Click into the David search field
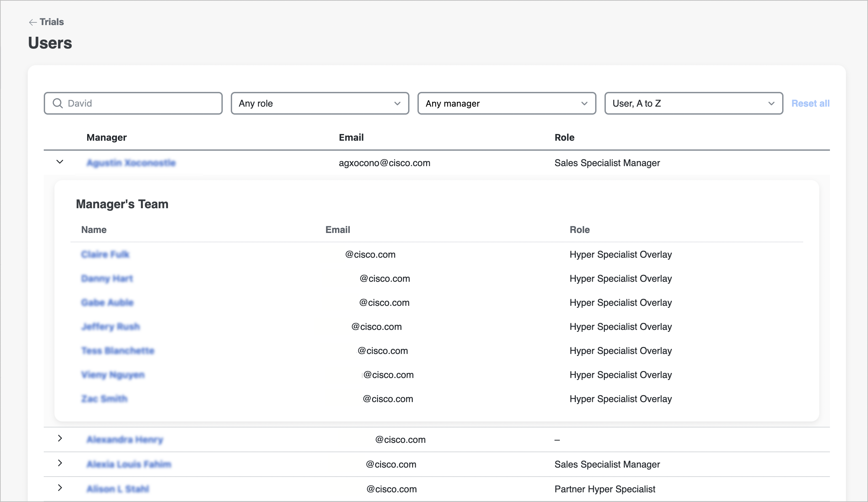 click(x=141, y=103)
